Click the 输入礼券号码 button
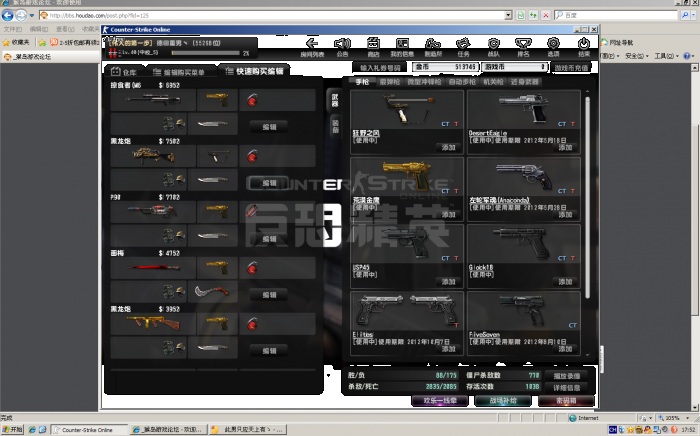The width and height of the screenshot is (700, 436). click(380, 67)
